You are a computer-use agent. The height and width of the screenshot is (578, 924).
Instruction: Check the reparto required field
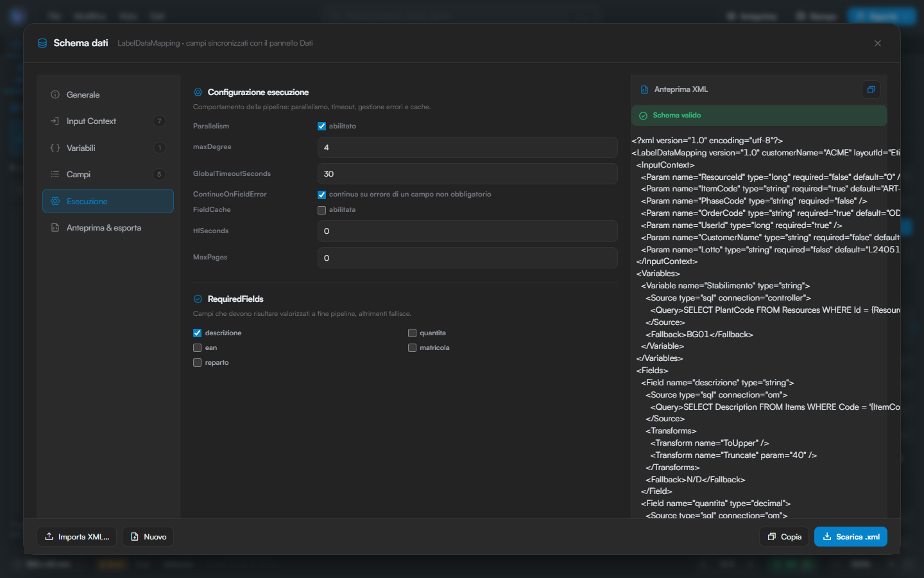(x=198, y=363)
